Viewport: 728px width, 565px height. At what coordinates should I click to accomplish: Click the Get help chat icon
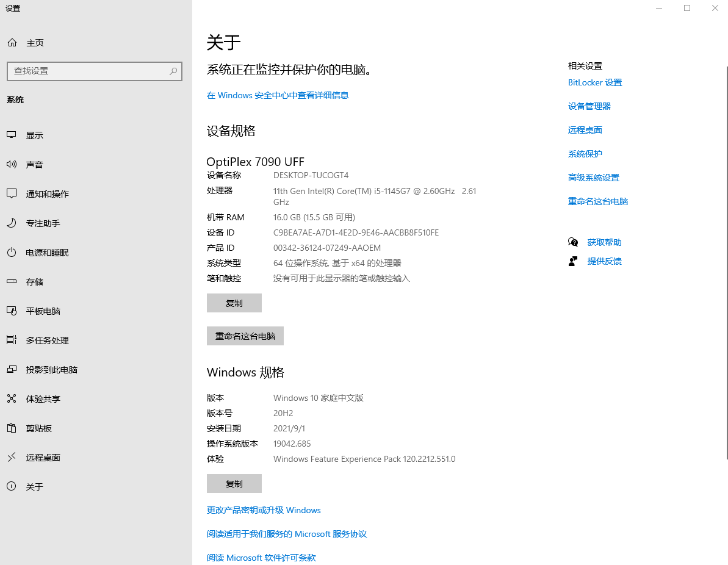click(573, 242)
